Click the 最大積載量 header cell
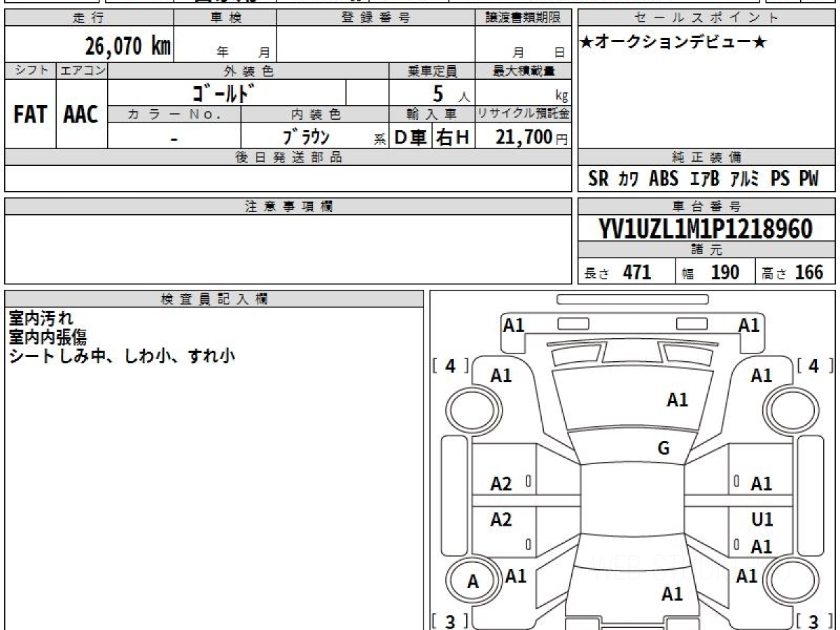The width and height of the screenshot is (840, 630). coord(524,71)
